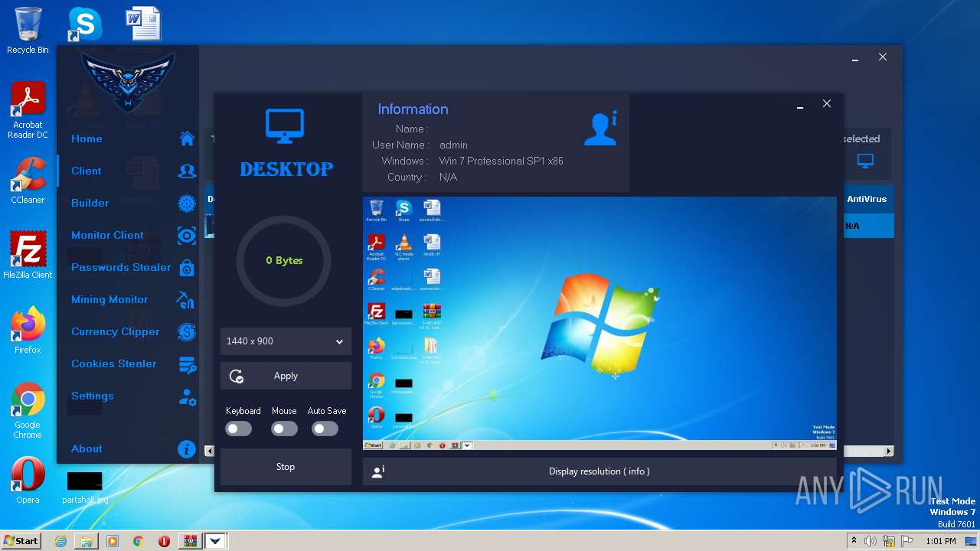Select the N/A antivirus cell in client row
Viewport: 980px width, 551px height.
(868, 226)
